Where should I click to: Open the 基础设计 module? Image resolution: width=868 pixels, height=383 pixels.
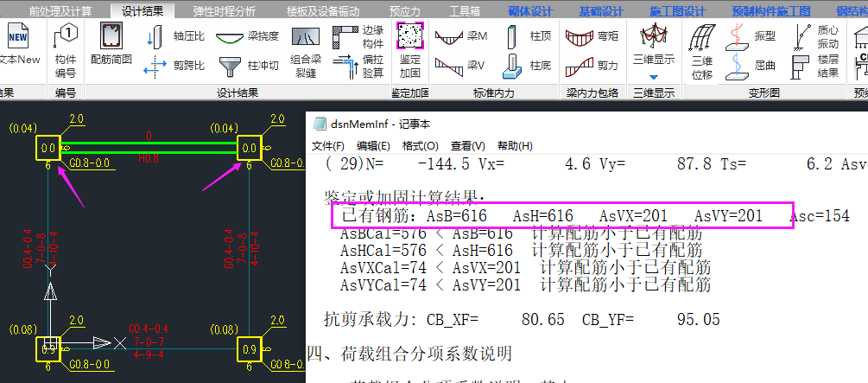pyautogui.click(x=600, y=11)
